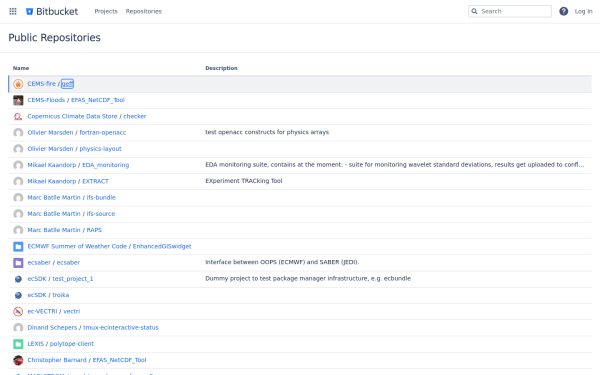The width and height of the screenshot is (600, 375).
Task: Click avatar beside Mikael Kaandorp / EDA_monitoring
Action: (18, 165)
